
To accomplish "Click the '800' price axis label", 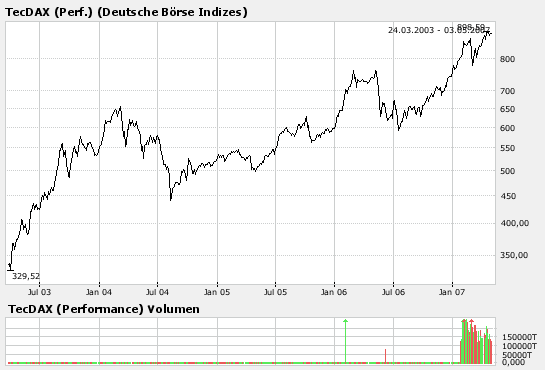I will [x=507, y=59].
